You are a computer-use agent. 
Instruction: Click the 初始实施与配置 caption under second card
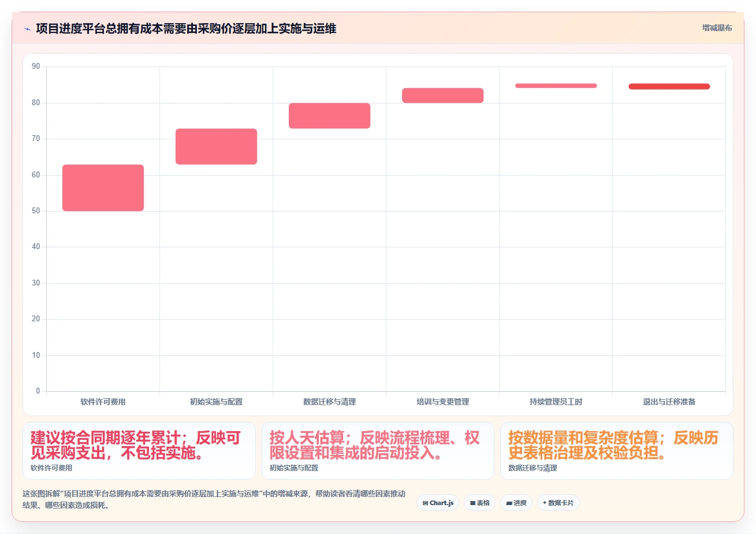point(294,468)
